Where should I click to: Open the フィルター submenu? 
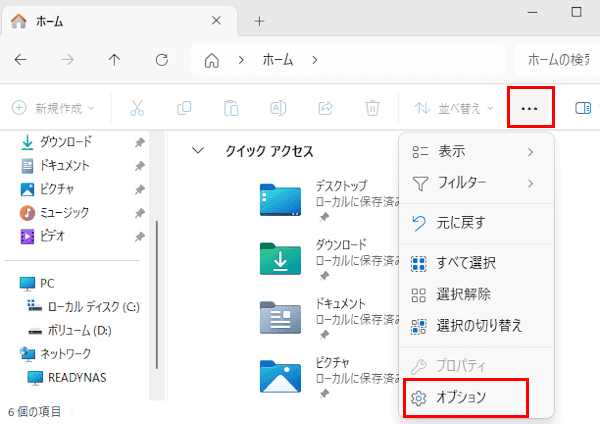coord(476,183)
